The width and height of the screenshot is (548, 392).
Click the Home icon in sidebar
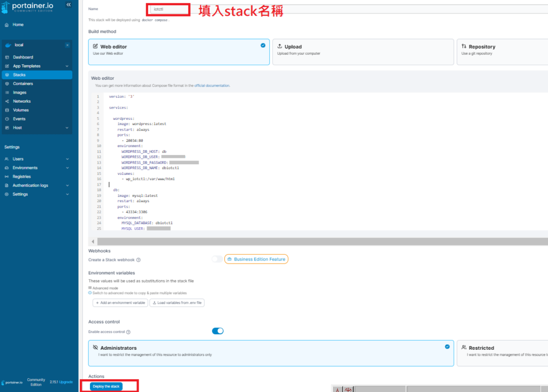(x=6, y=25)
